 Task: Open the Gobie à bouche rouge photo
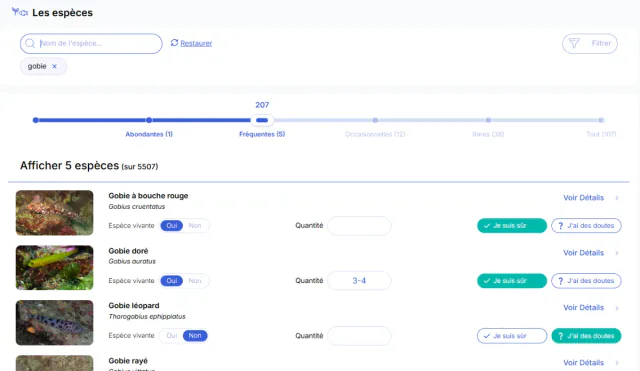tap(54, 213)
